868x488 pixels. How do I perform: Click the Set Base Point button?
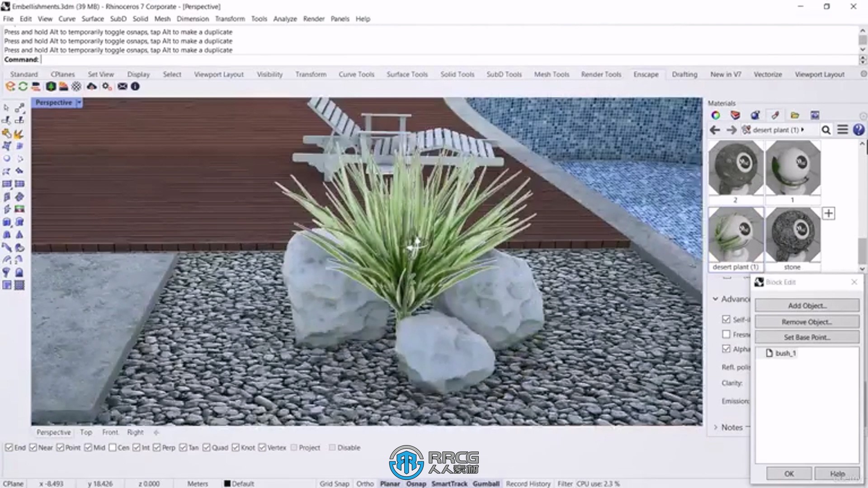807,337
